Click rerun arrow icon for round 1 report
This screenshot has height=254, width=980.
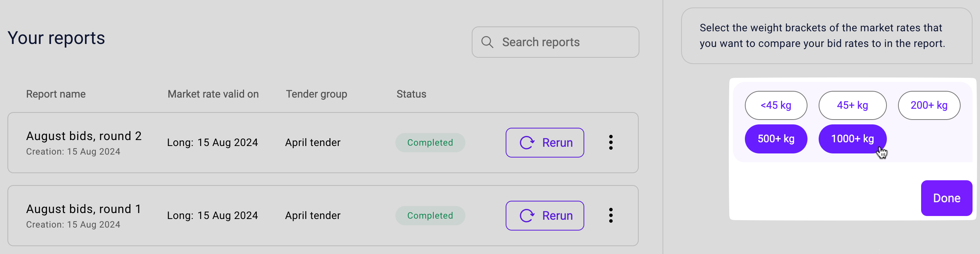tap(527, 216)
